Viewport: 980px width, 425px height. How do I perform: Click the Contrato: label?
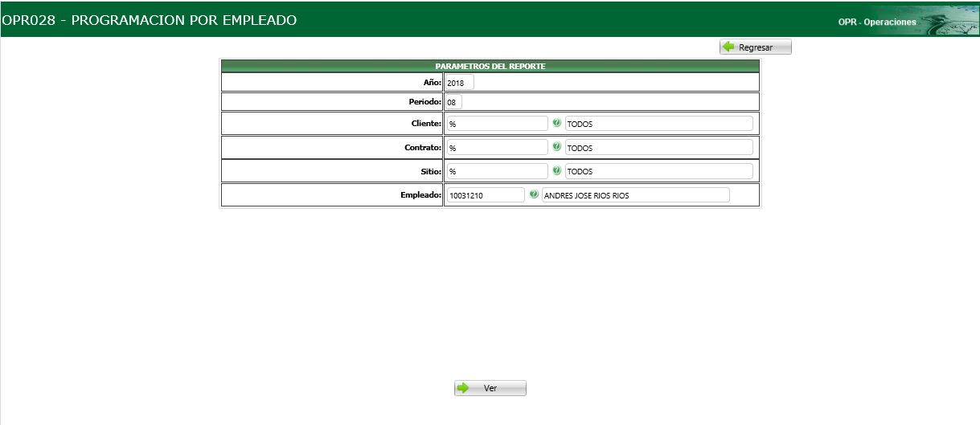pos(423,148)
